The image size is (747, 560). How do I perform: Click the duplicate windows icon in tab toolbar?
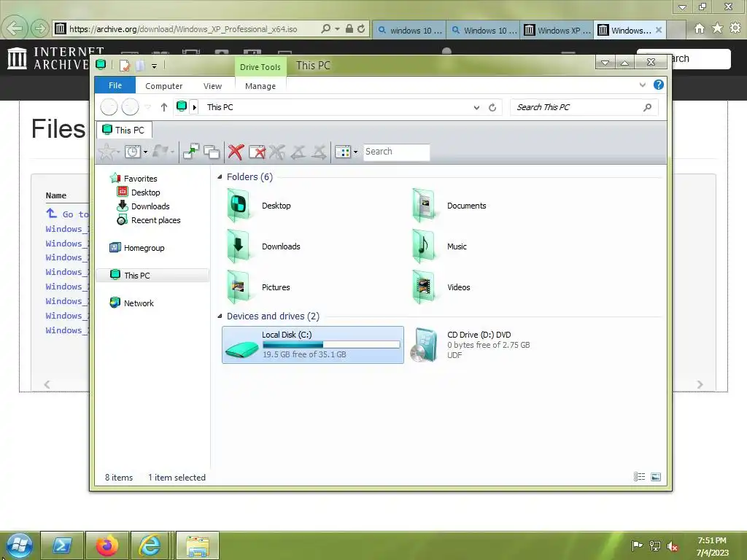click(212, 152)
